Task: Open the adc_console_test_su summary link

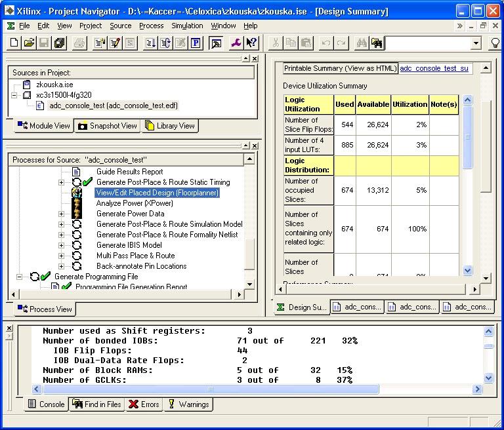Action: [434, 68]
